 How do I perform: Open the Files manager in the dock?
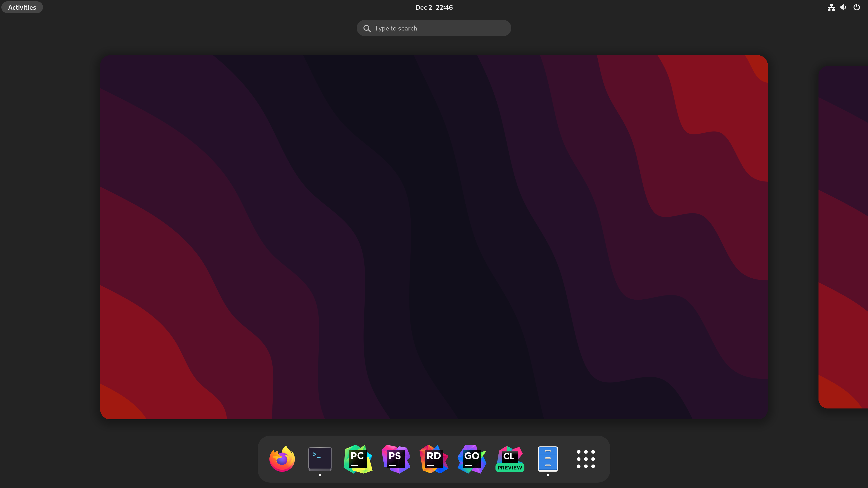[x=548, y=459]
